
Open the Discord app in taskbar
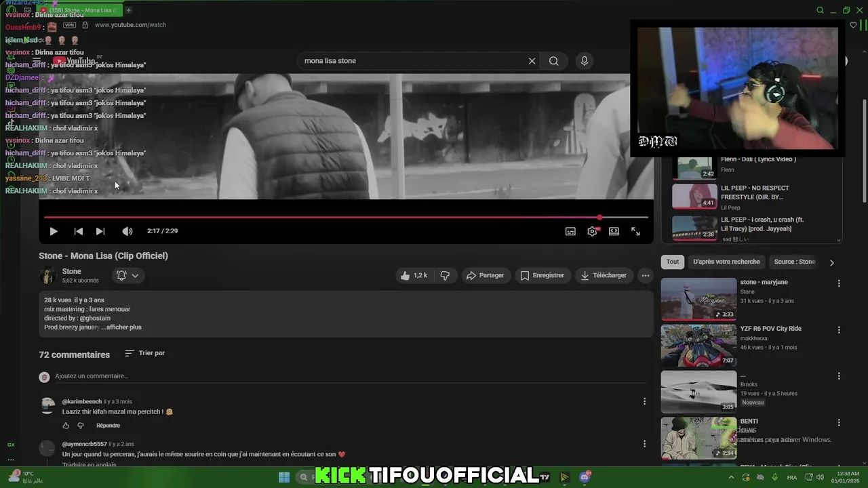(x=585, y=477)
